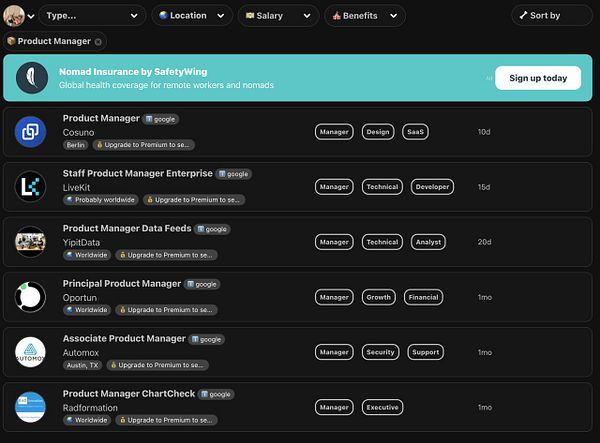Select the Growth tag
Screen dimensions: 600x443
[x=378, y=297]
